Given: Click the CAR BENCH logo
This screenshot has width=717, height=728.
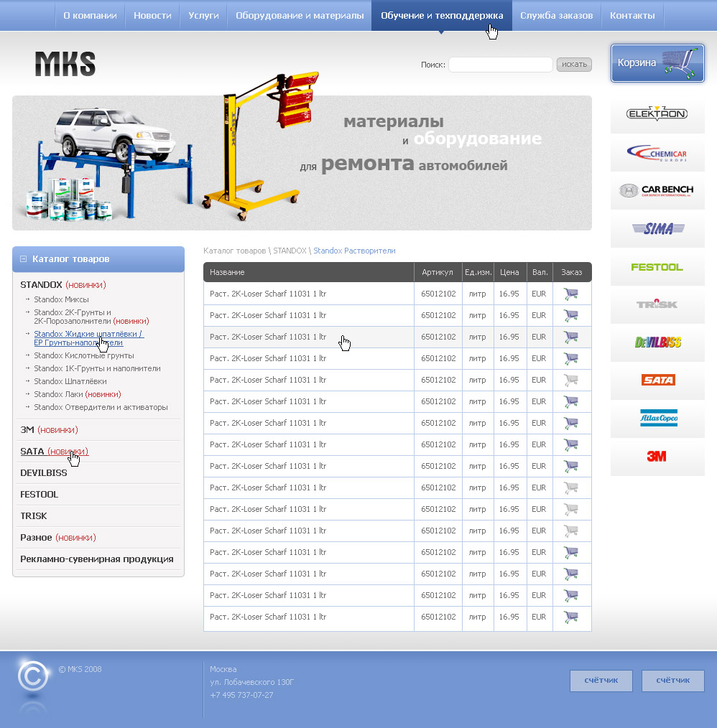Looking at the screenshot, I should [657, 191].
